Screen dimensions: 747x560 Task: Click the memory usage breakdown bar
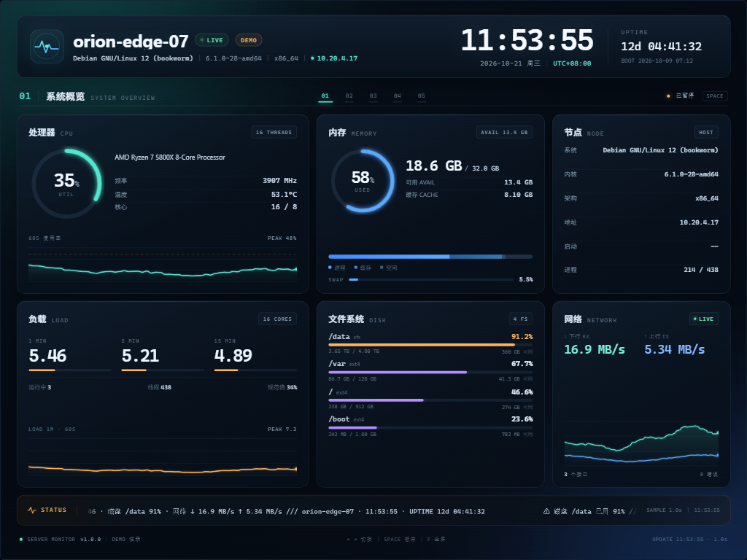pyautogui.click(x=430, y=257)
